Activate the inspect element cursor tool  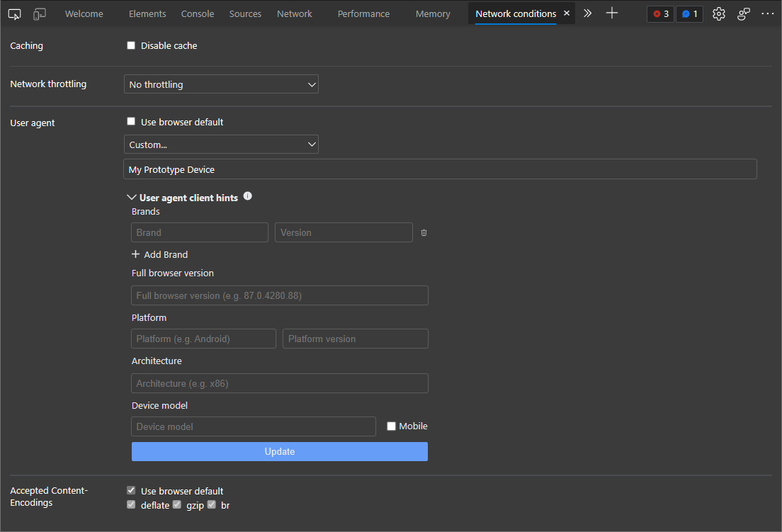(14, 13)
